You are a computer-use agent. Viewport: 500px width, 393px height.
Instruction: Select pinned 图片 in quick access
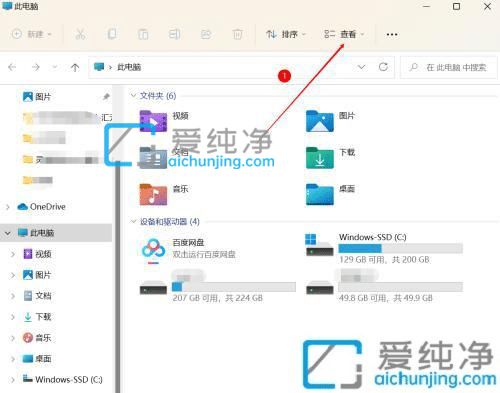(x=43, y=97)
